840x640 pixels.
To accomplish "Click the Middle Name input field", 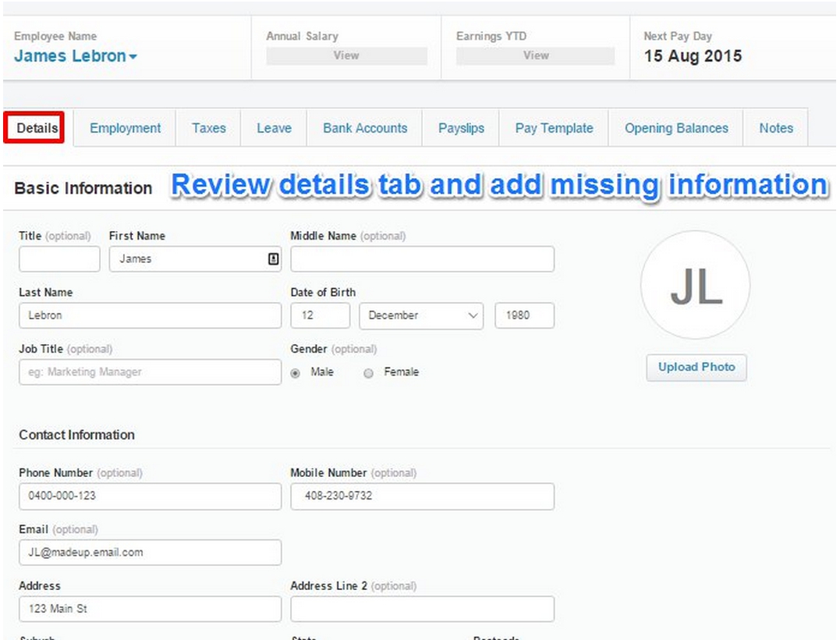I will [x=422, y=259].
